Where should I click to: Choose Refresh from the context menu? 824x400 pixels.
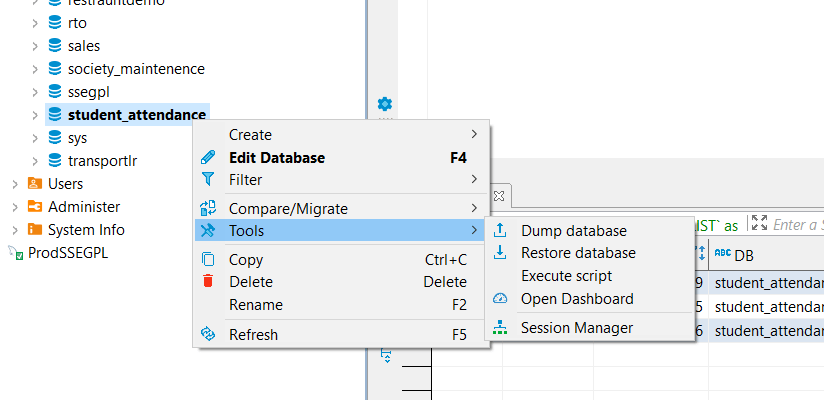pyautogui.click(x=342, y=334)
